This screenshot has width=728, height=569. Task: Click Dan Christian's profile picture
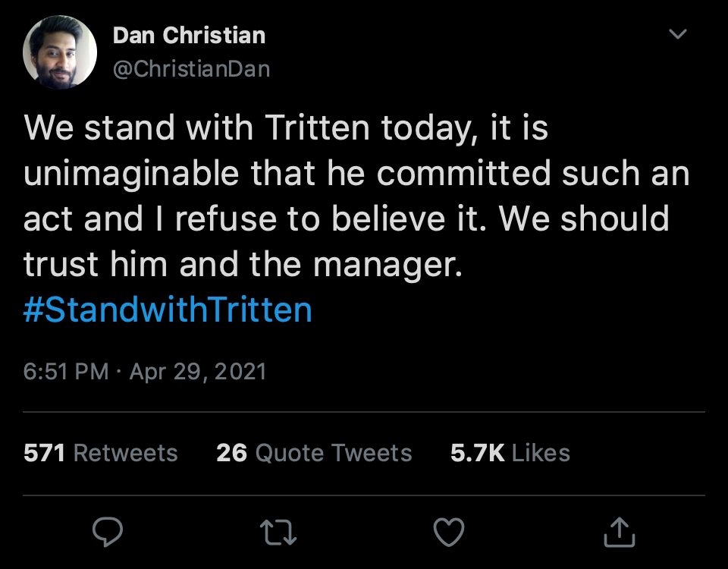60,52
